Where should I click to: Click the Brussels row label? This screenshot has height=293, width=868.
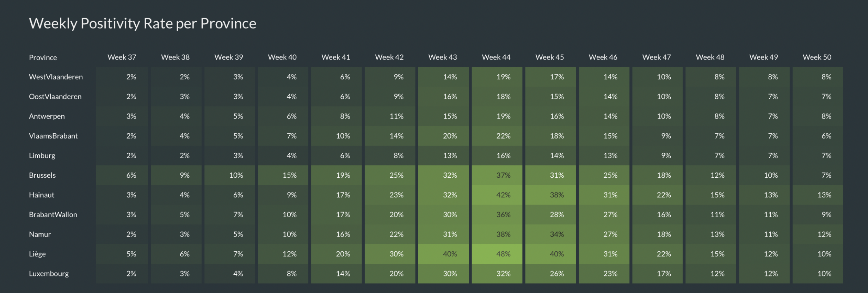(42, 175)
